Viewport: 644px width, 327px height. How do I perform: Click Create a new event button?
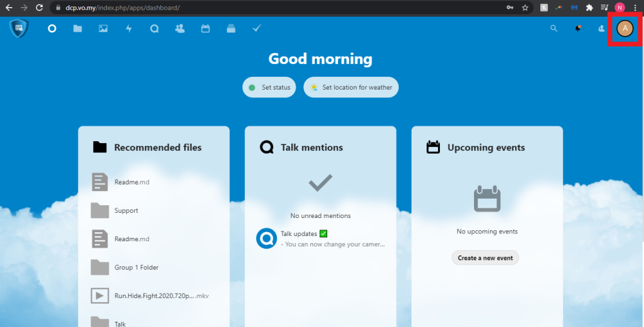click(x=485, y=258)
